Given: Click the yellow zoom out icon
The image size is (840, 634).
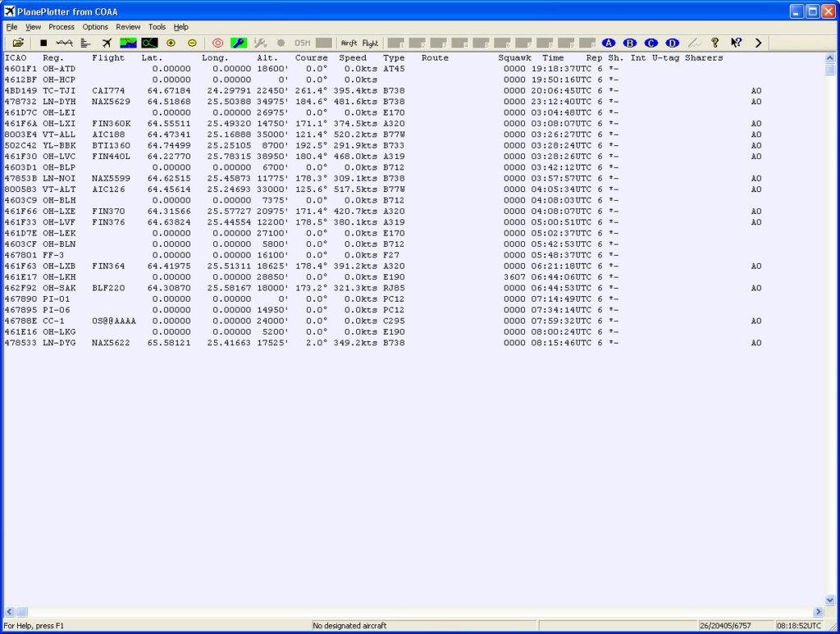Looking at the screenshot, I should 192,43.
